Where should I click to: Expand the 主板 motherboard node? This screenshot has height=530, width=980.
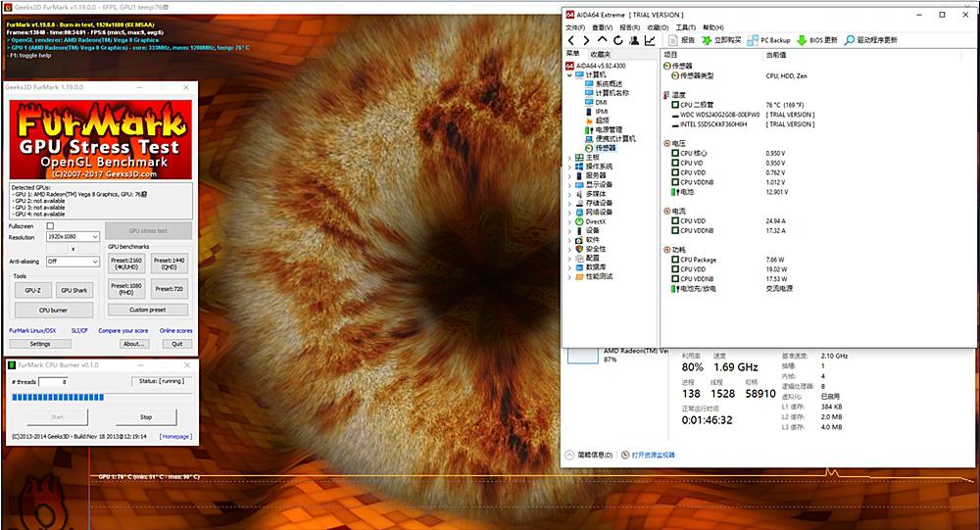coord(569,158)
